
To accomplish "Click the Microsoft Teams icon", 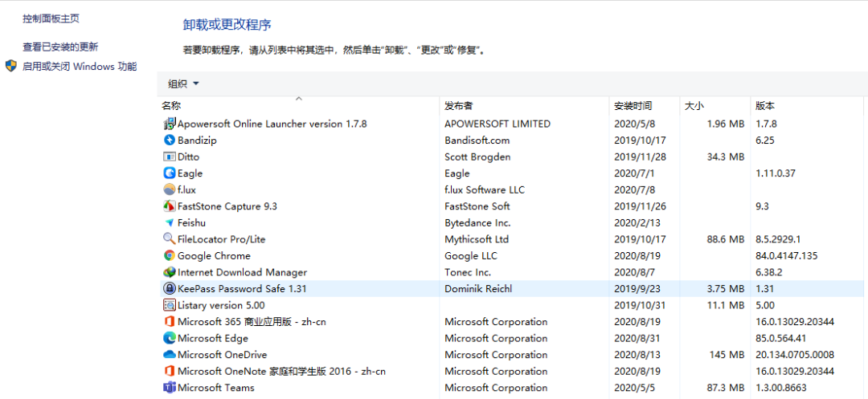I will coord(170,388).
